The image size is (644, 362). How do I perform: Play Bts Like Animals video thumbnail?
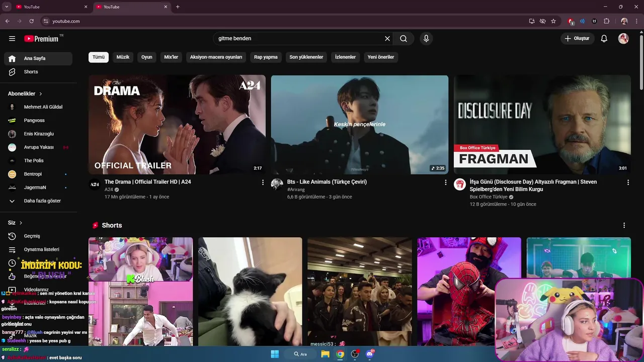click(x=360, y=125)
